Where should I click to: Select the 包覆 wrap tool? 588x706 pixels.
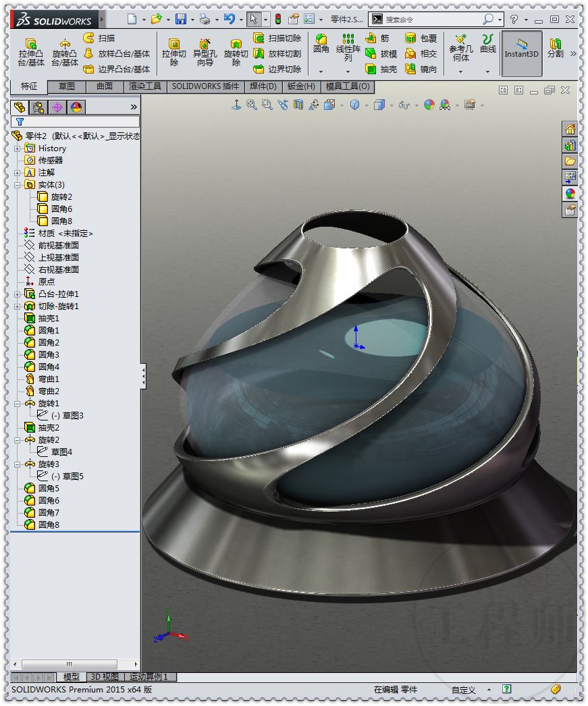pyautogui.click(x=421, y=38)
